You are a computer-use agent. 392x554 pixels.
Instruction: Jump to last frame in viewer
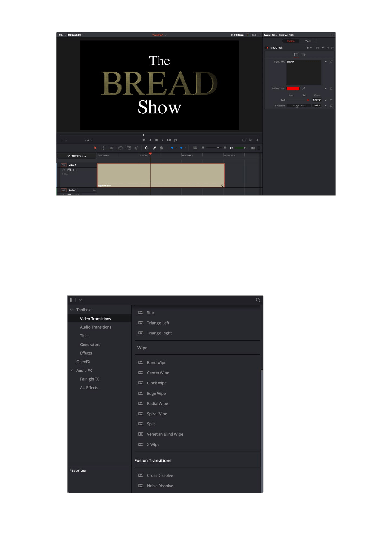169,140
